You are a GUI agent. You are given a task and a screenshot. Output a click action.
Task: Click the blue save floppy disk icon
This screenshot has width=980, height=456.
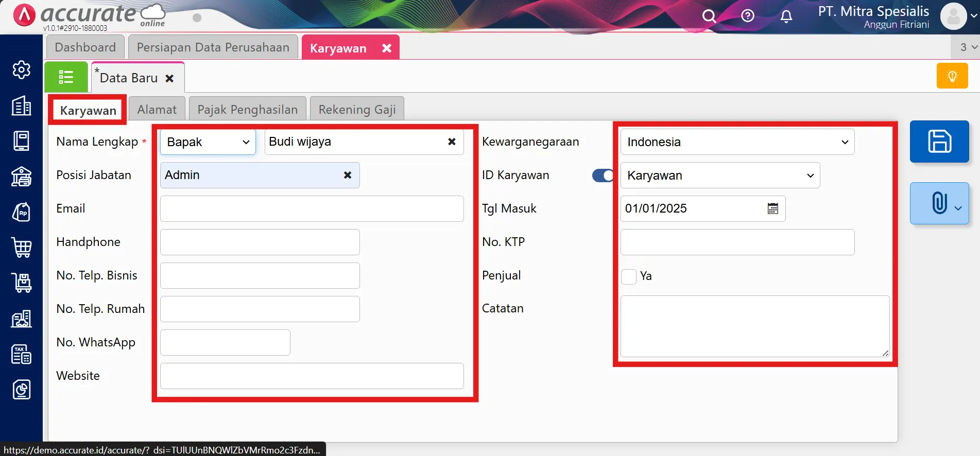(x=939, y=142)
